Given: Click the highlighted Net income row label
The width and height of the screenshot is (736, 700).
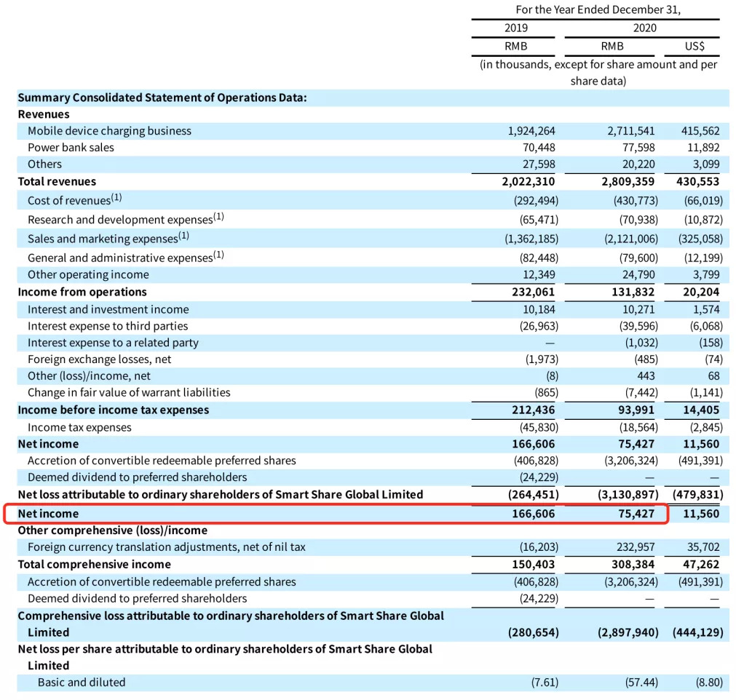Looking at the screenshot, I should click(48, 514).
